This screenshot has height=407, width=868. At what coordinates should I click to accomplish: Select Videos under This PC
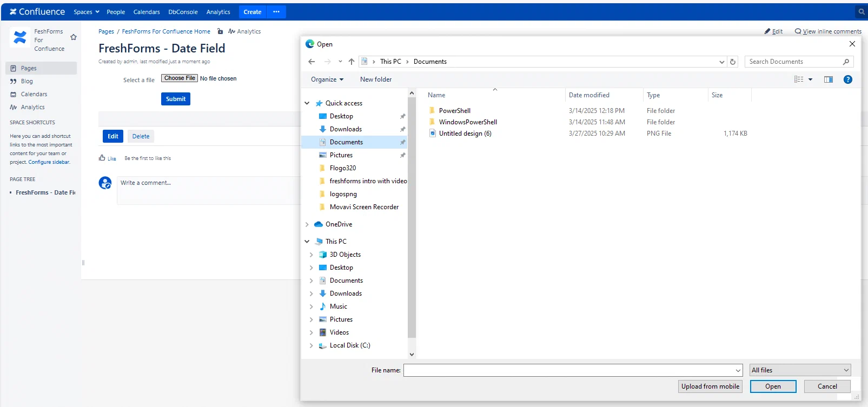click(x=339, y=332)
